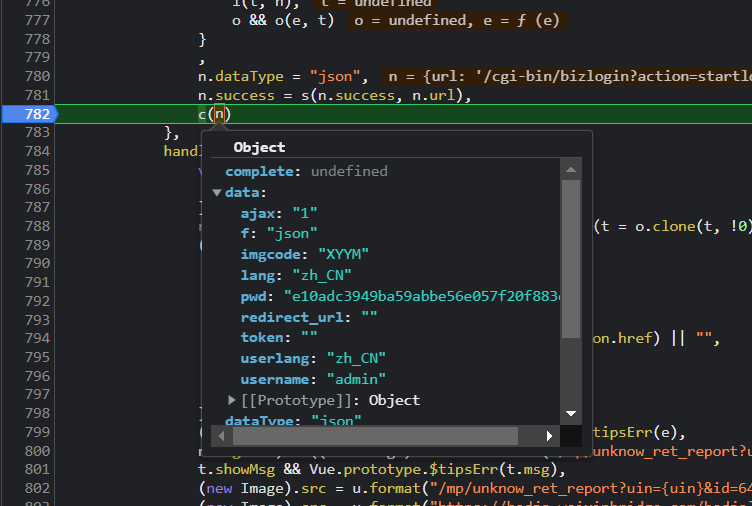Click the redirect_url property name

pyautogui.click(x=292, y=318)
